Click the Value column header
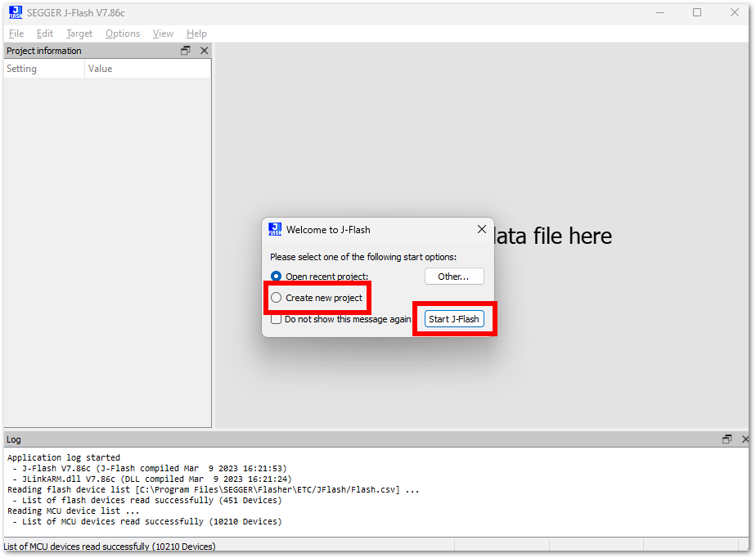756x558 pixels. click(148, 69)
